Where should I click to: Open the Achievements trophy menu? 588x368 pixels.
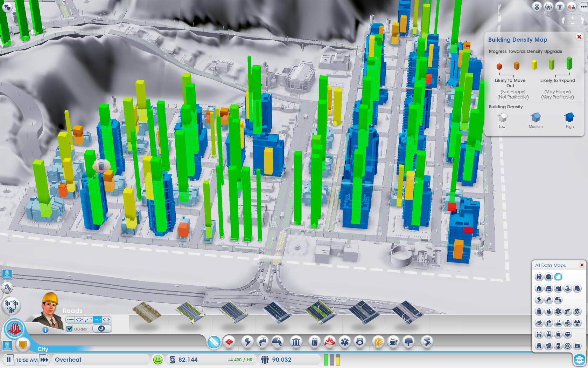click(560, 7)
